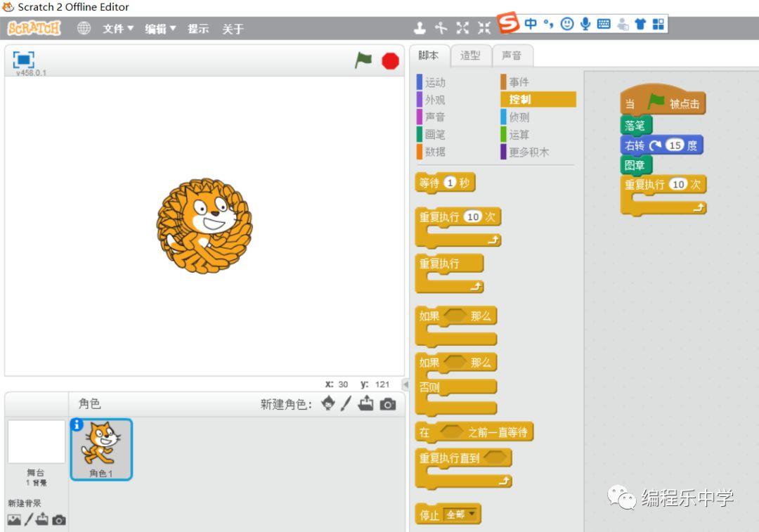Switch to the 造型 costumes tab
Screen dimensions: 759x532
pyautogui.click(x=470, y=56)
